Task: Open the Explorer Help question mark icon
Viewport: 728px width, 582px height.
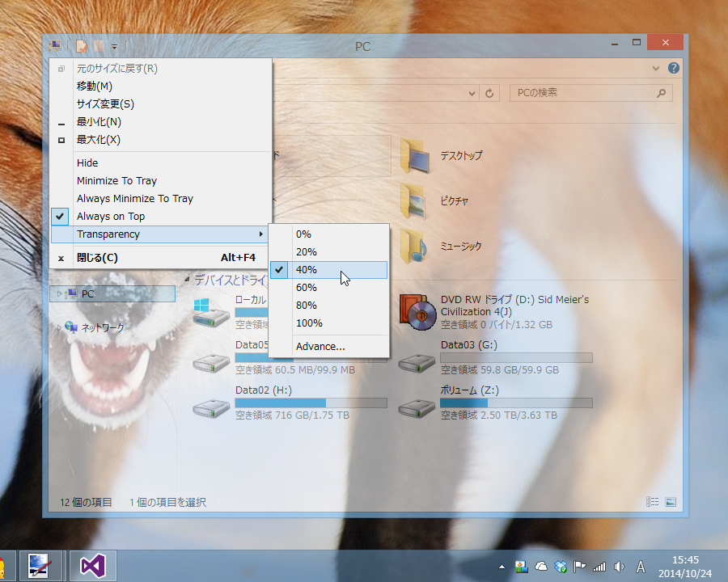Action: pyautogui.click(x=673, y=68)
